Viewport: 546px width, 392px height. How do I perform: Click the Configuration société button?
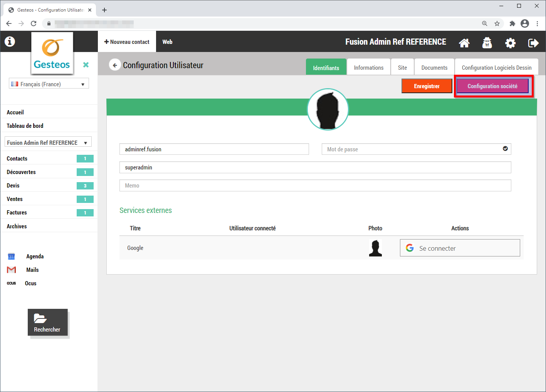492,86
